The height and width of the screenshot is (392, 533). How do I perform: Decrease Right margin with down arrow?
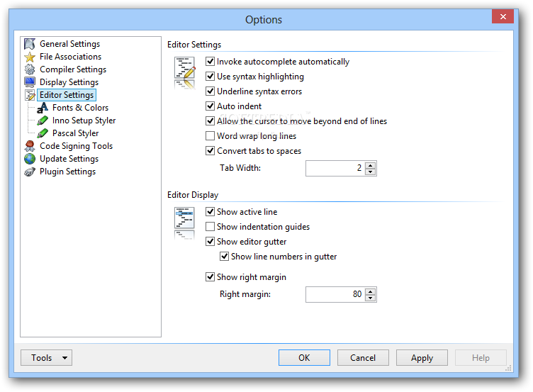[371, 298]
